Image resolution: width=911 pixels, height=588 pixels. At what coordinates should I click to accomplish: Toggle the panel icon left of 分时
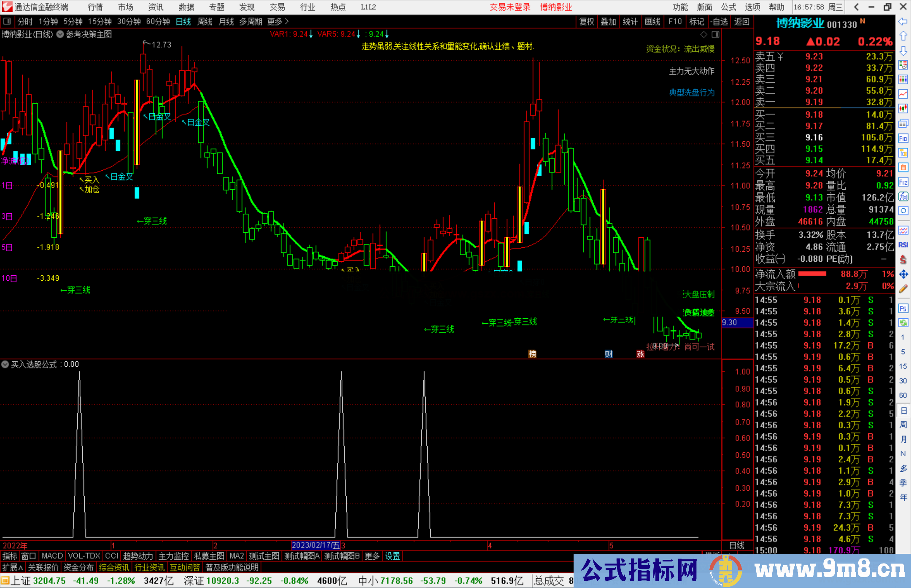coord(7,21)
